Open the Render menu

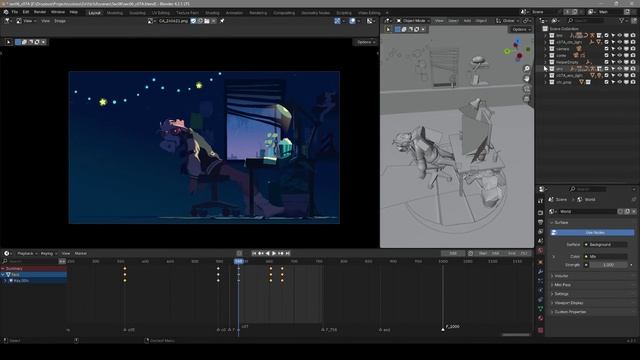tap(40, 12)
